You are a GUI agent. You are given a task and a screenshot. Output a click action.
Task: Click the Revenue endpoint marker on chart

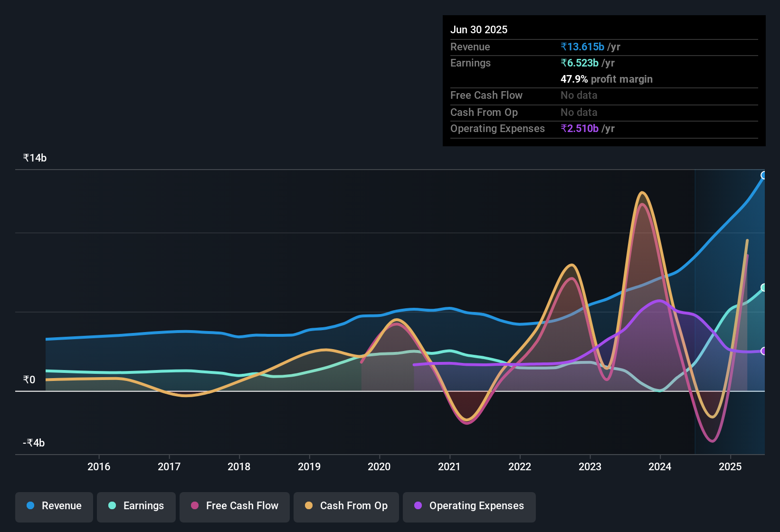pos(764,175)
